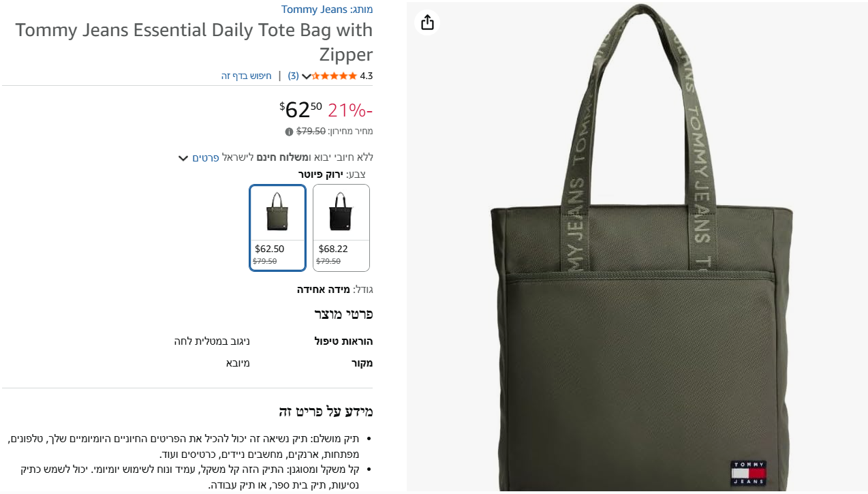Click the product title text
This screenshot has width=868, height=494.
[194, 42]
